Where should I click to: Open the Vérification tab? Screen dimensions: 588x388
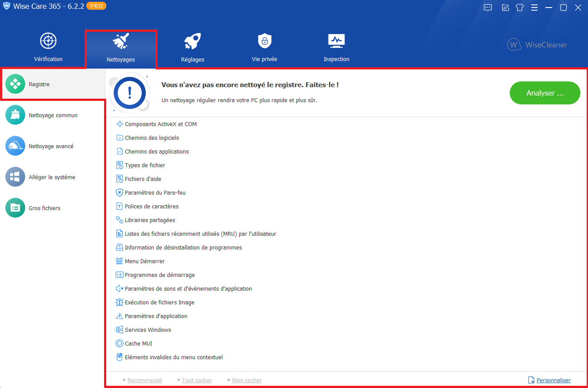[x=48, y=47]
